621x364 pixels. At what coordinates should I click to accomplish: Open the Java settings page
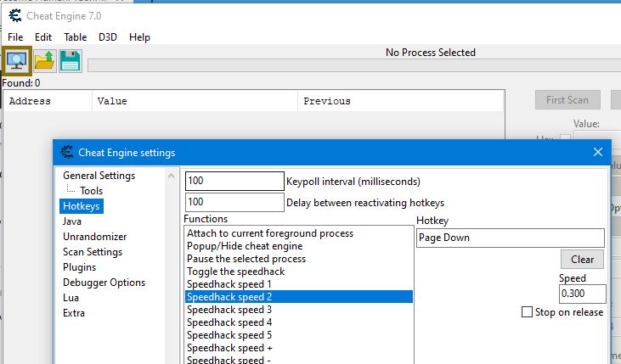tap(71, 221)
